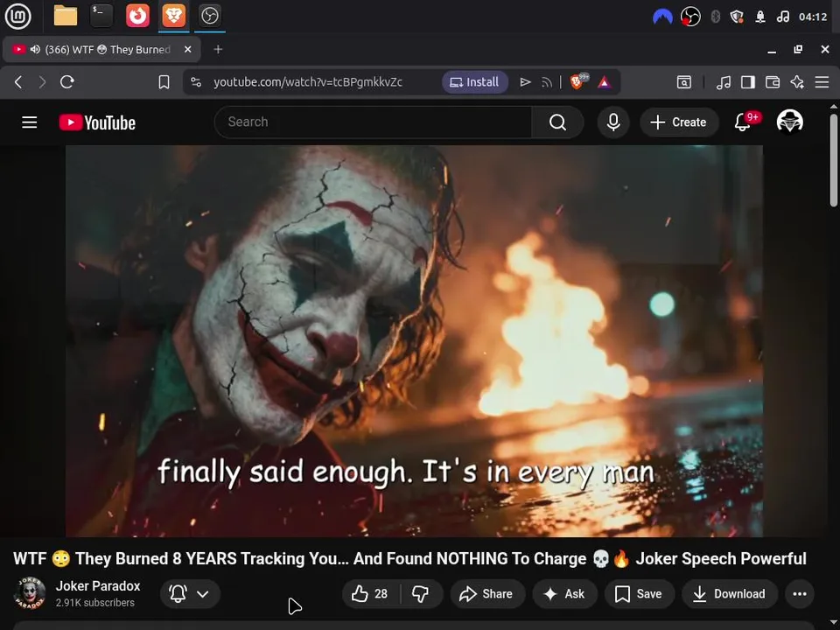The image size is (840, 630).
Task: Click the page vertical scrollbar thumb
Action: click(833, 160)
